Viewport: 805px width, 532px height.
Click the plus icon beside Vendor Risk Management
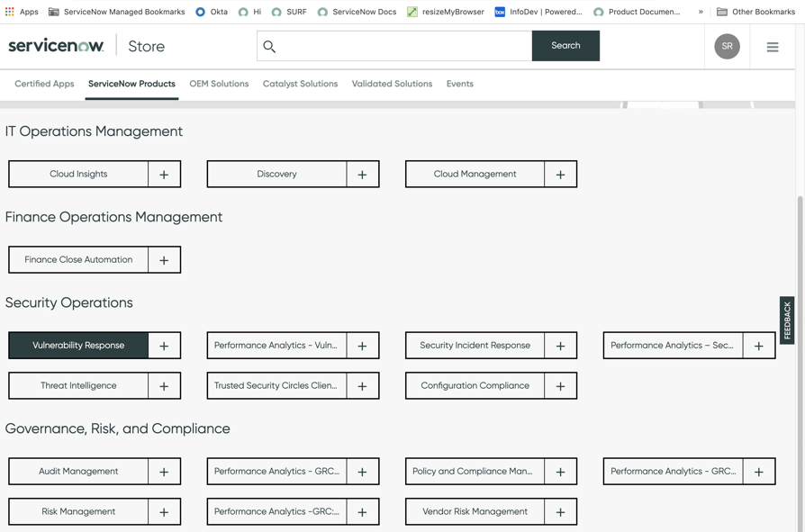pos(561,512)
